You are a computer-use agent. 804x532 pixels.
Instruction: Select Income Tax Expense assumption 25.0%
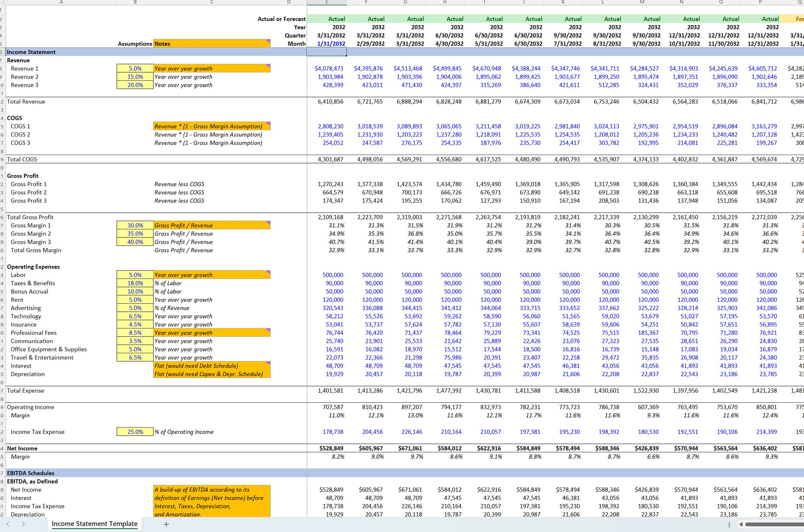click(x=135, y=432)
